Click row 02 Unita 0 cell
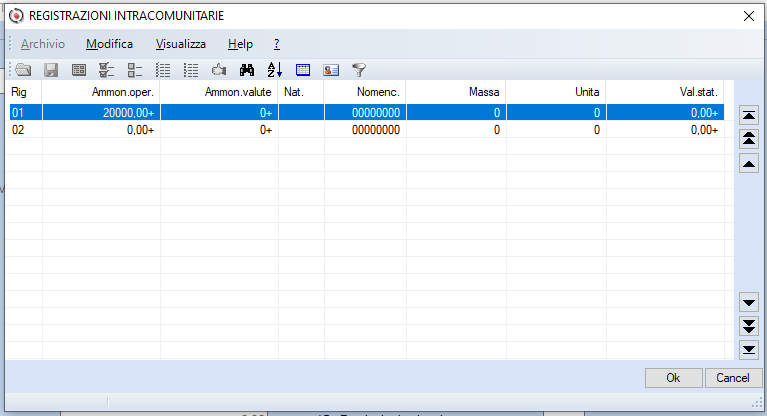 click(556, 130)
